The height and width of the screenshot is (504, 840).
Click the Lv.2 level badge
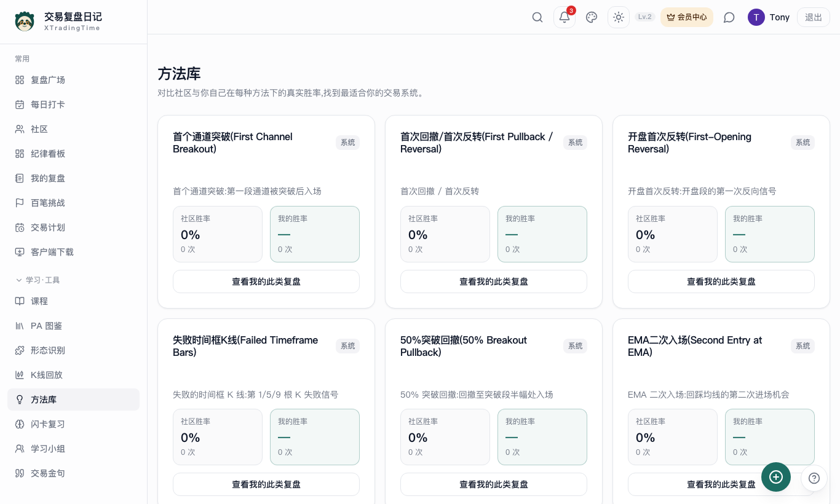click(645, 17)
